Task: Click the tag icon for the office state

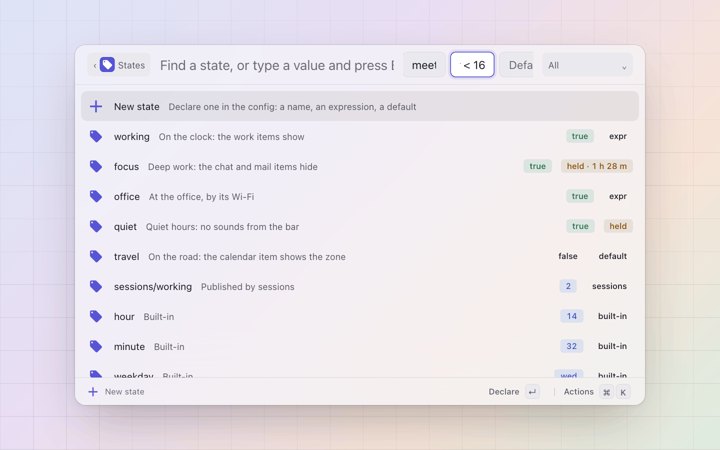Action: (96, 197)
